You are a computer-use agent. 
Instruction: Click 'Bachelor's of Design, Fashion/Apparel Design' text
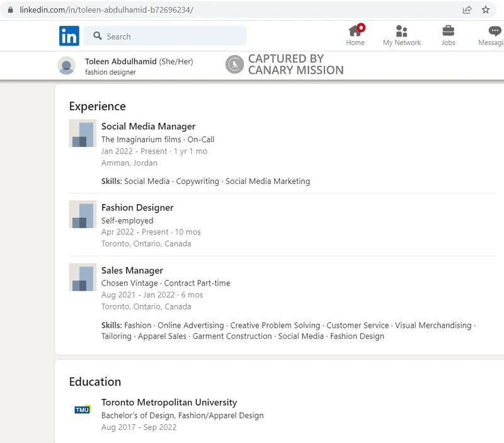tap(182, 416)
